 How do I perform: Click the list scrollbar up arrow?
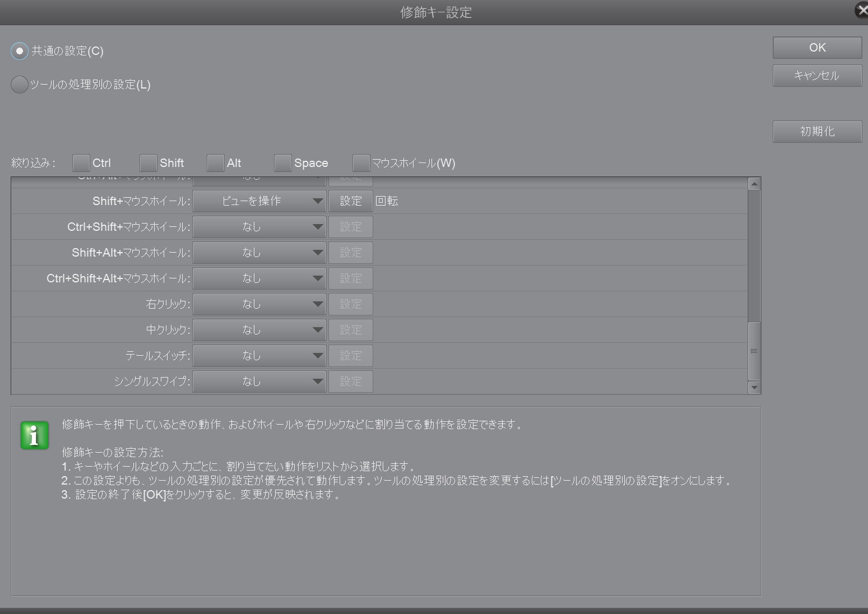click(754, 184)
